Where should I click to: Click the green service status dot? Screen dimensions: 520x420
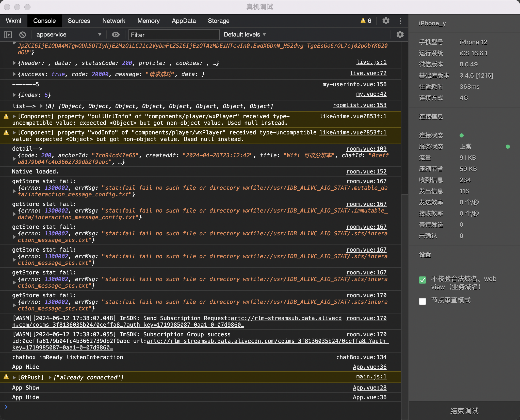point(508,147)
